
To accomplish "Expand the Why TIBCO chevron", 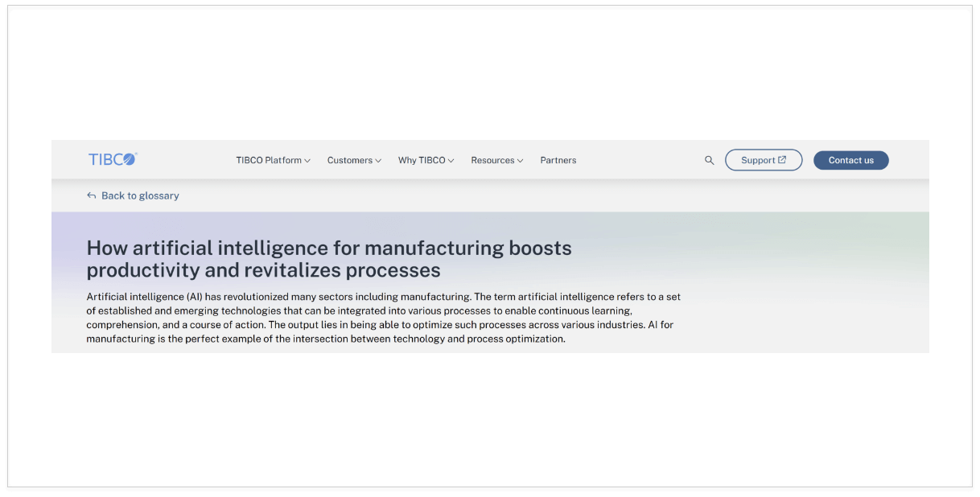I will tap(451, 161).
